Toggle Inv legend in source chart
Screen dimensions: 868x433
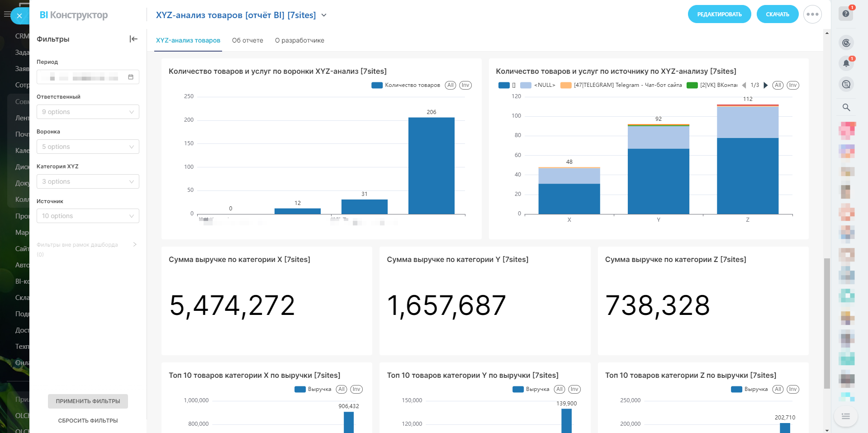click(792, 85)
